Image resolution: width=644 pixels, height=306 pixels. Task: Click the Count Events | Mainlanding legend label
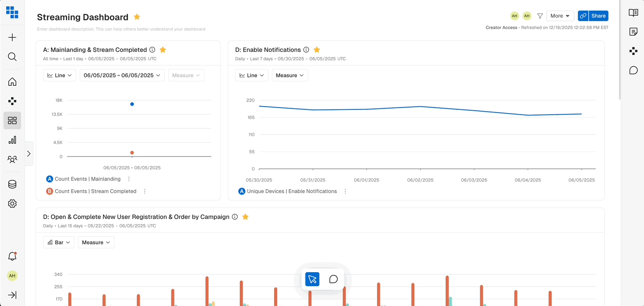pyautogui.click(x=87, y=179)
